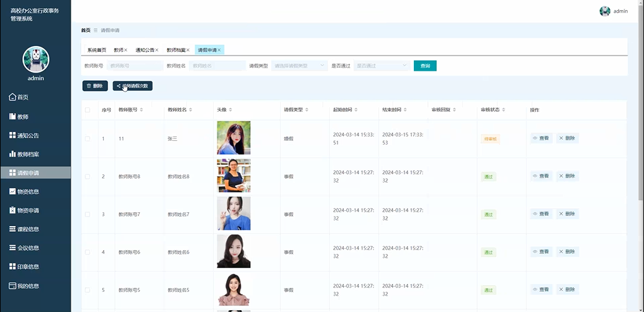Screen dimensions: 644x312
Task: Tick the checkbox for row 教师账号6
Action: coord(87,252)
